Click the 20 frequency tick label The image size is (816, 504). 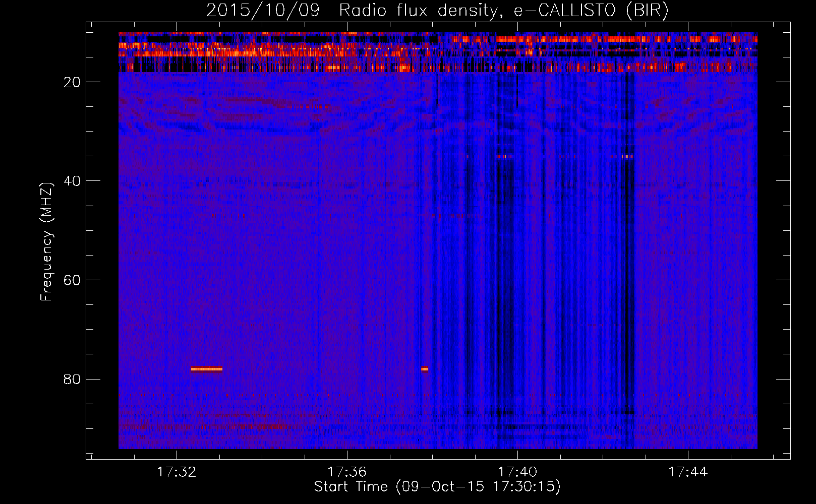72,82
